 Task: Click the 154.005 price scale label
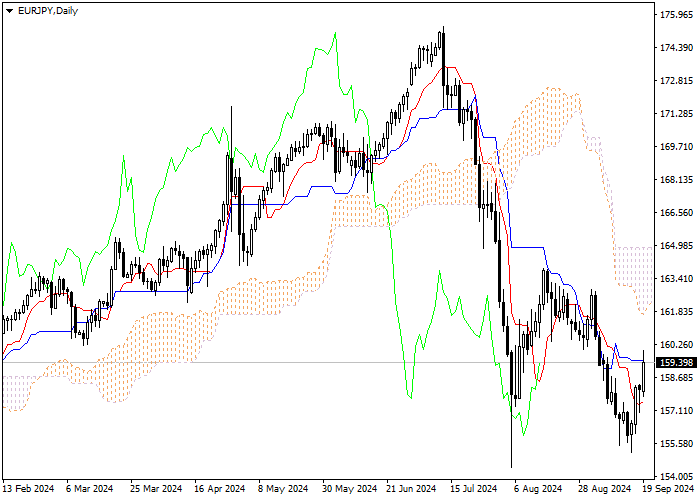pos(676,476)
